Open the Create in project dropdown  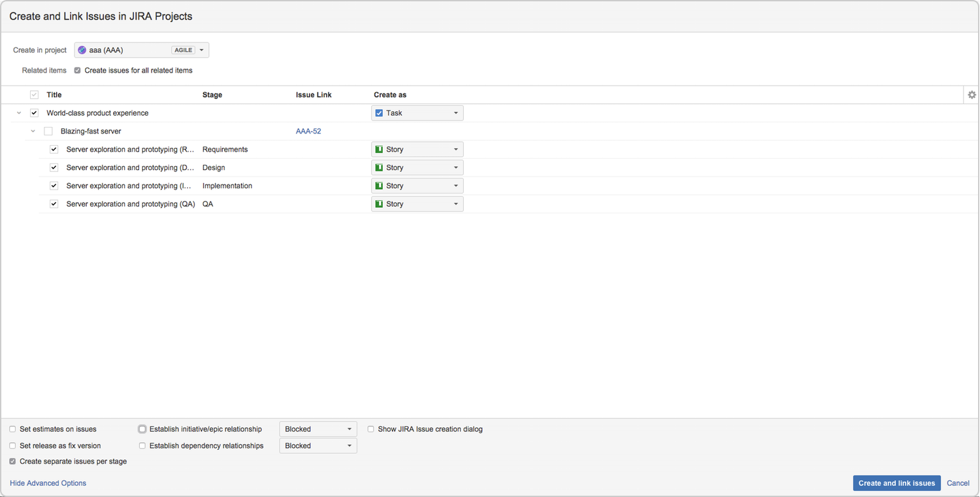click(x=142, y=50)
